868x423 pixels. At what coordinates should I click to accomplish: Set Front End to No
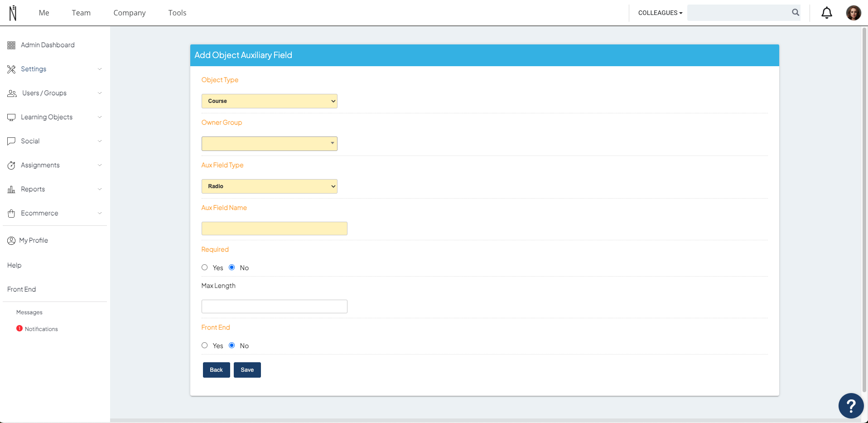pyautogui.click(x=232, y=345)
